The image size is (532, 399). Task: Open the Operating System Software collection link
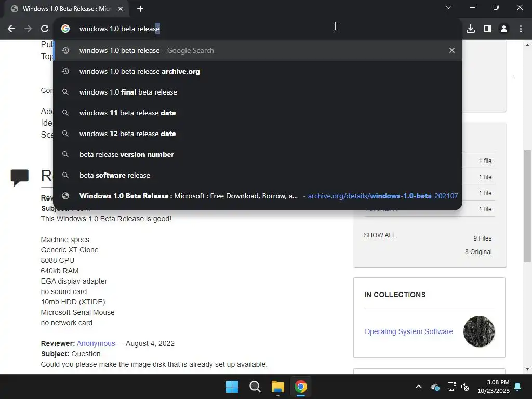click(408, 331)
